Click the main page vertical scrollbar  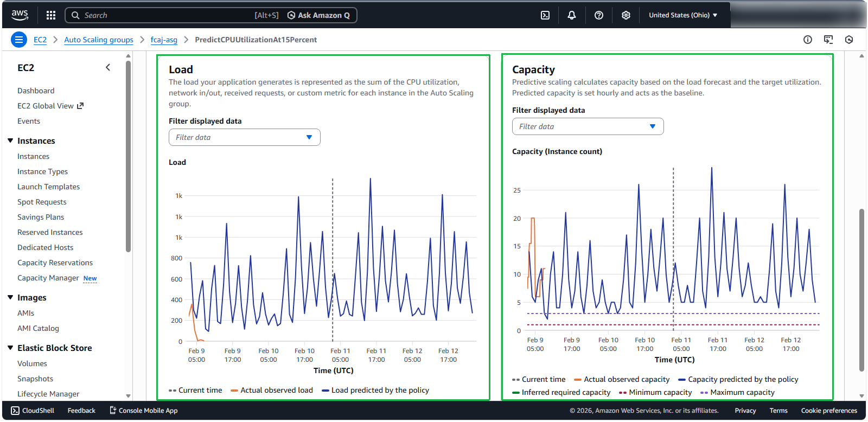[x=861, y=290]
